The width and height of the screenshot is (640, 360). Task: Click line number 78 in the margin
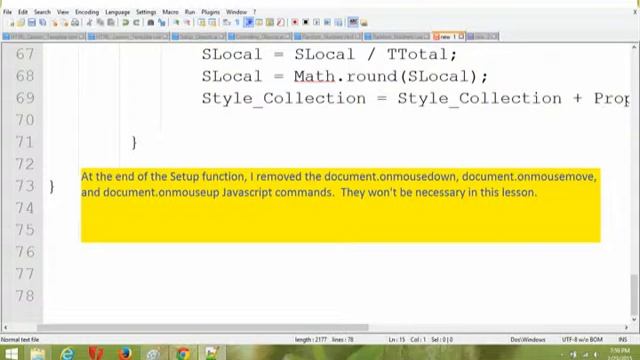tap(25, 296)
